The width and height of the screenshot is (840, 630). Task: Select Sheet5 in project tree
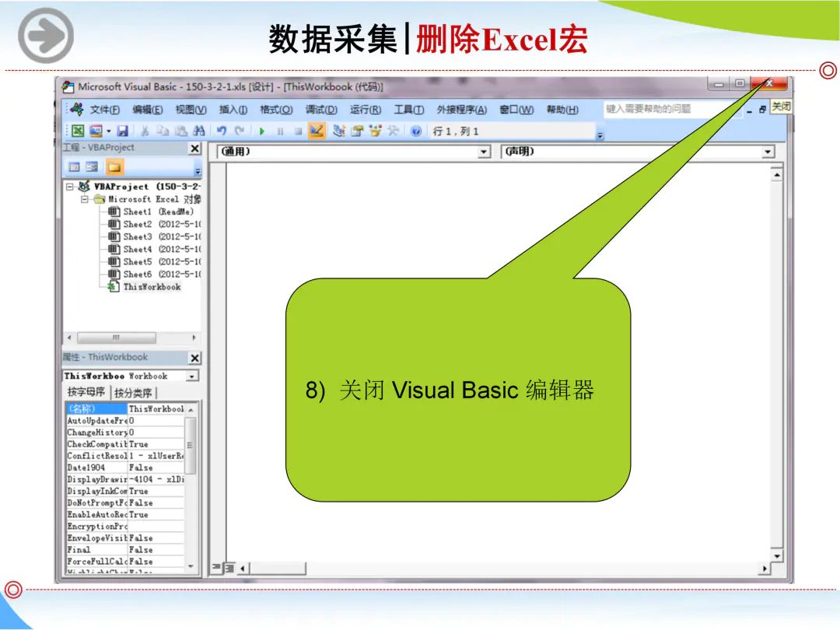(x=154, y=262)
